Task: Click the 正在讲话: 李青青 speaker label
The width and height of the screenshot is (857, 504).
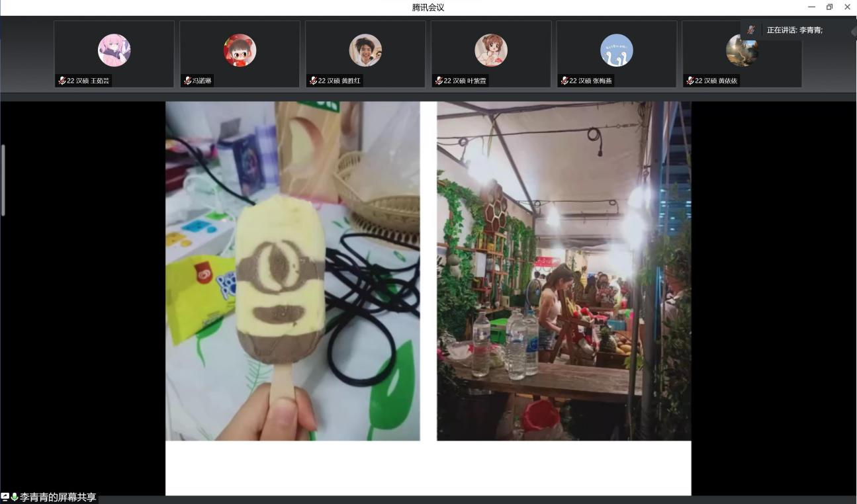Action: 794,30
